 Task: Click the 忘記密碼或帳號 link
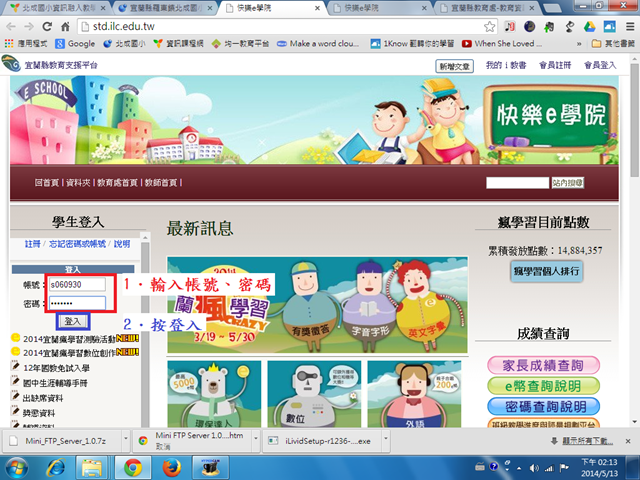tap(78, 244)
